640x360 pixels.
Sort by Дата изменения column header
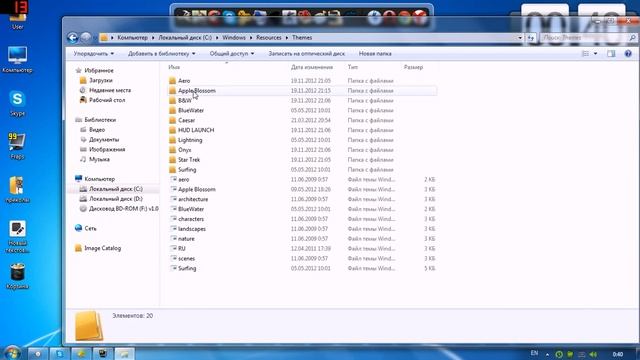312,67
